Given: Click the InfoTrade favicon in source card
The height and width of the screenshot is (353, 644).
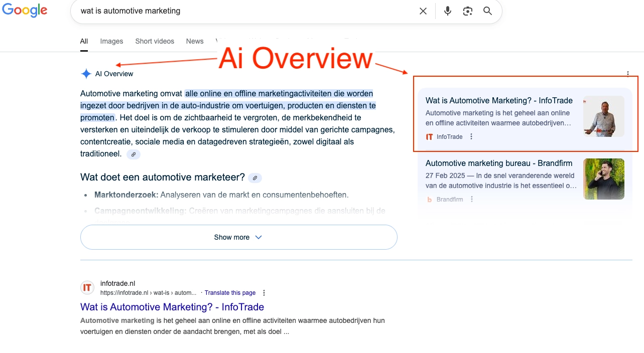Looking at the screenshot, I should pyautogui.click(x=429, y=137).
